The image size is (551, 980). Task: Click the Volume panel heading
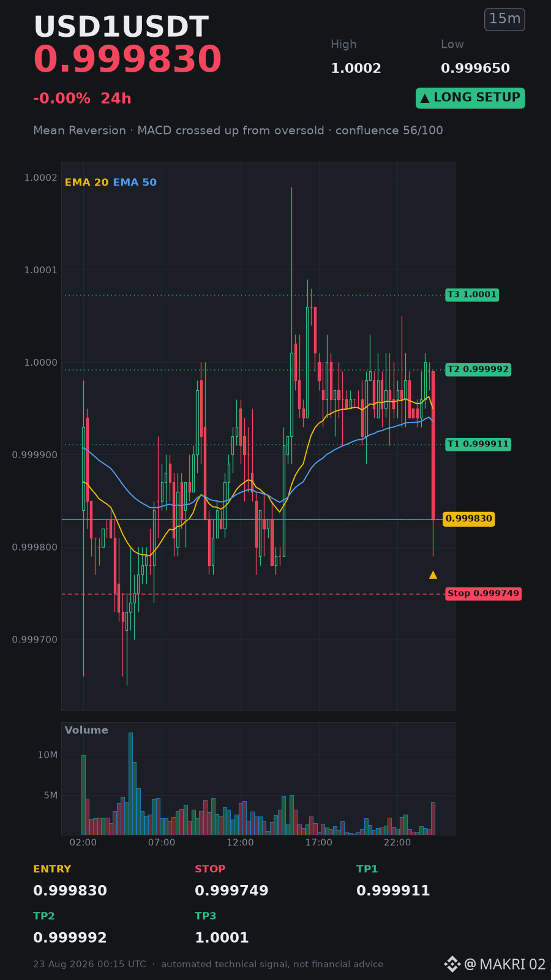(x=86, y=730)
